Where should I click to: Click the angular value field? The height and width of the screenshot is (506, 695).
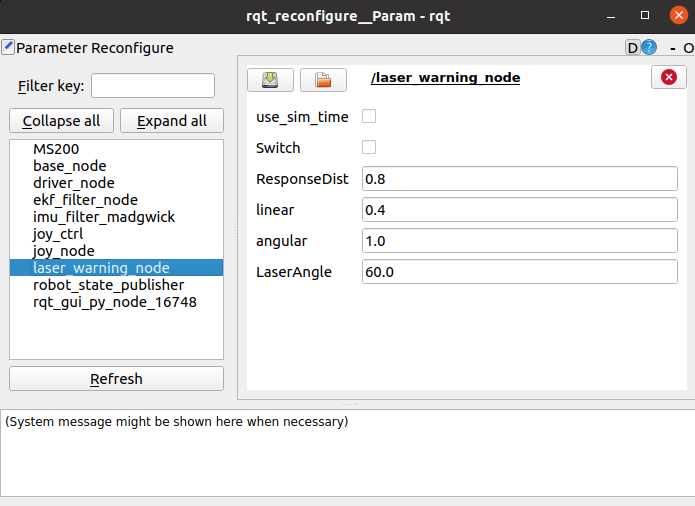coord(519,241)
